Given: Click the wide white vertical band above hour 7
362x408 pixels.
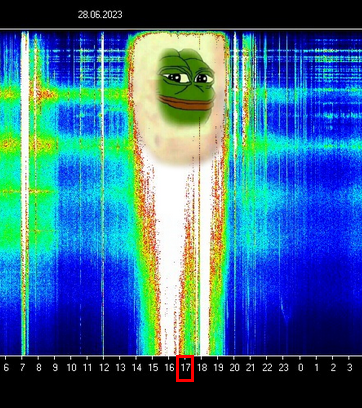Looking at the screenshot, I should tap(25, 193).
